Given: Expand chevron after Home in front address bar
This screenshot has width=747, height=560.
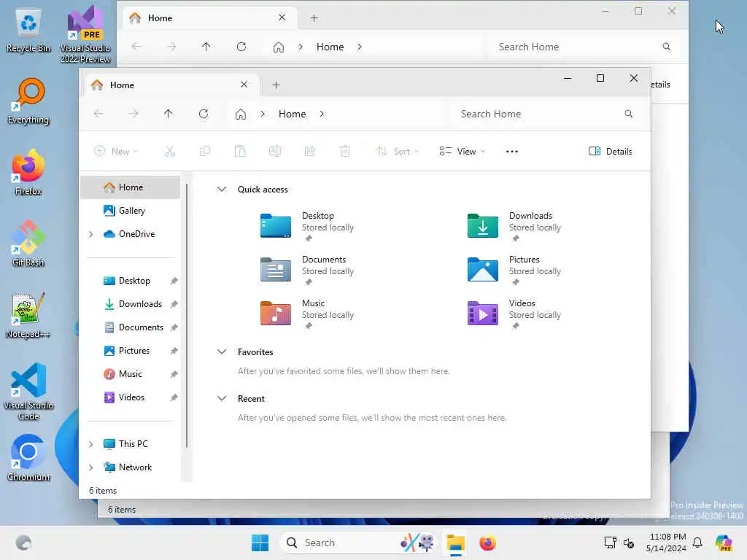Looking at the screenshot, I should 322,114.
